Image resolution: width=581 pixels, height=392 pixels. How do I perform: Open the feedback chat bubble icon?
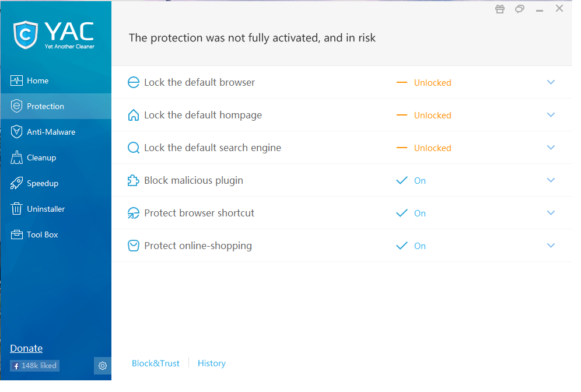pos(519,9)
